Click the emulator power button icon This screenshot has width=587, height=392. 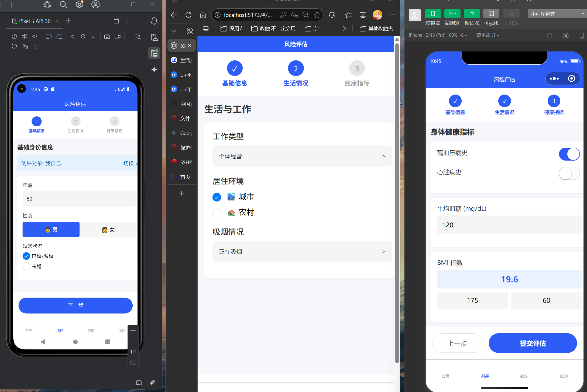click(x=14, y=36)
